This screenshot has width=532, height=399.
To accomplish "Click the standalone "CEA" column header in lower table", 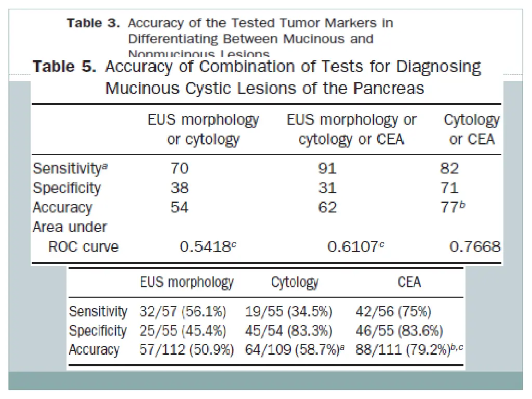I will click(409, 283).
